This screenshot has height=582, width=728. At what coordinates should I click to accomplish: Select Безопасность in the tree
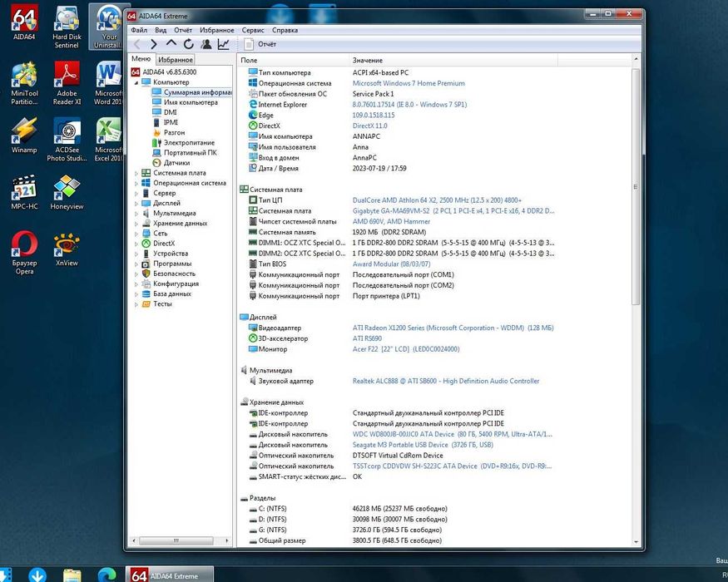(x=169, y=274)
